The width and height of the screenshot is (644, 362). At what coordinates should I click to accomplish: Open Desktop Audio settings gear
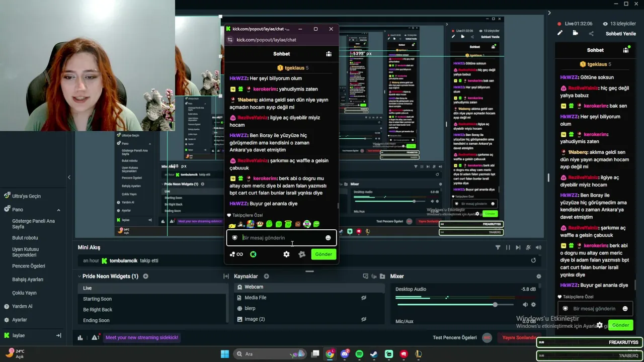tap(533, 305)
